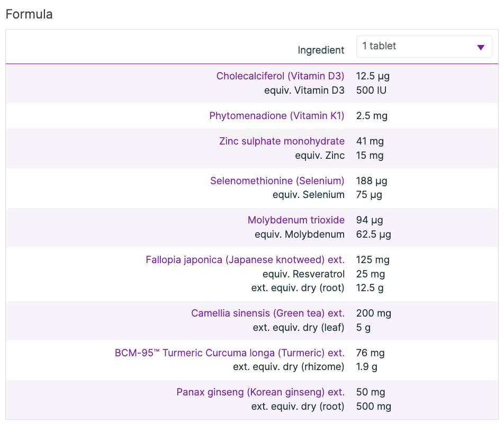Open Panax ginseng (Korean ginseng) ext. link

(x=260, y=392)
